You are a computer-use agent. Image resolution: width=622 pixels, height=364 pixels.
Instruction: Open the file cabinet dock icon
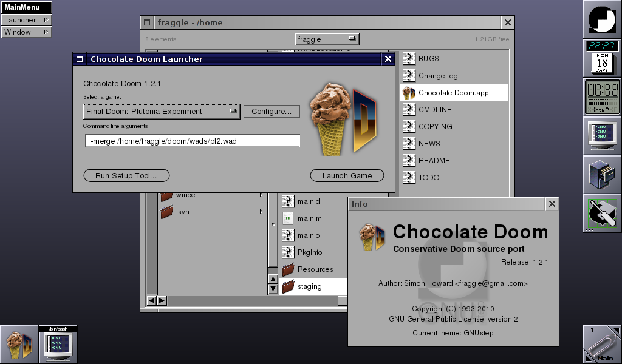pyautogui.click(x=602, y=174)
